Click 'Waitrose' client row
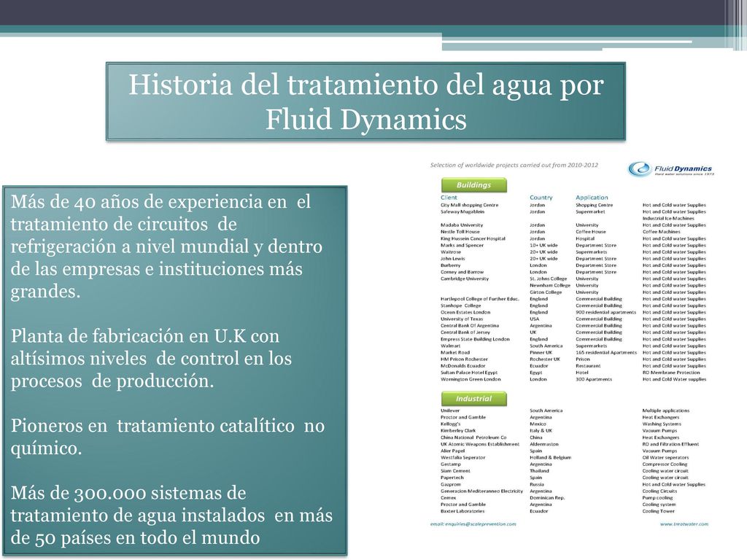The image size is (747, 560). tap(451, 252)
